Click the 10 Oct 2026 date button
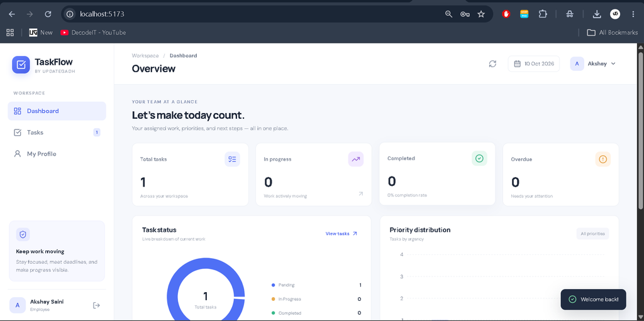The image size is (644, 321). click(534, 63)
